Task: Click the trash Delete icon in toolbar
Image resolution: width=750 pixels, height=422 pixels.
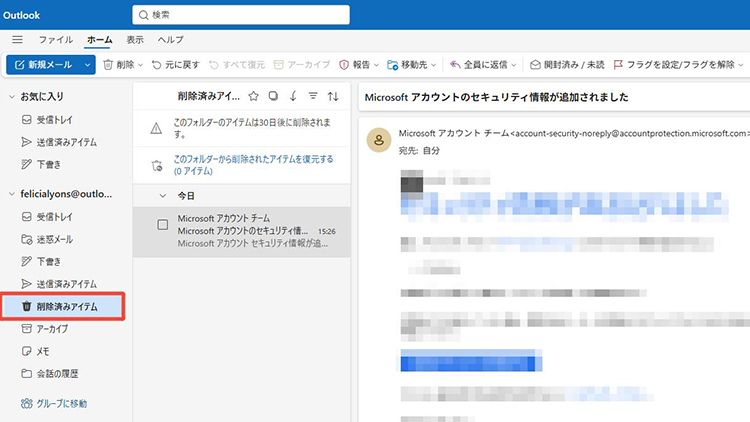Action: coord(108,65)
